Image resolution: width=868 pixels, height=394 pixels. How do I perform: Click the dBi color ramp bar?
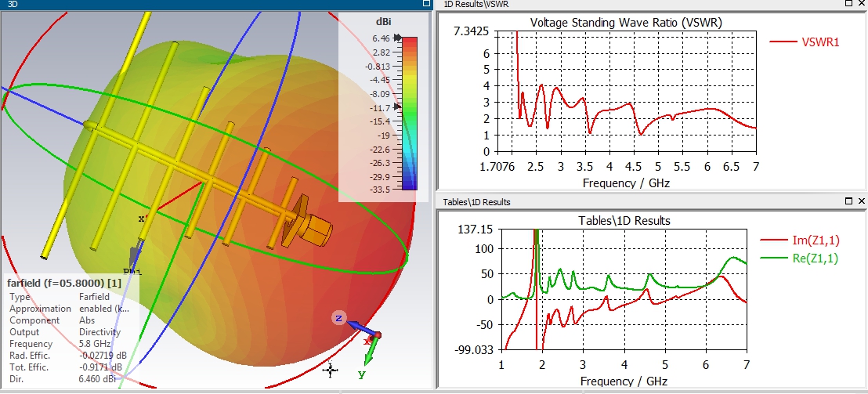coord(410,114)
